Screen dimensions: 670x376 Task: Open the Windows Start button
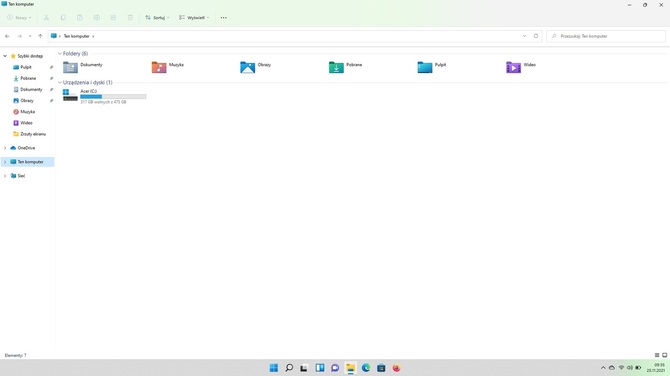point(274,368)
